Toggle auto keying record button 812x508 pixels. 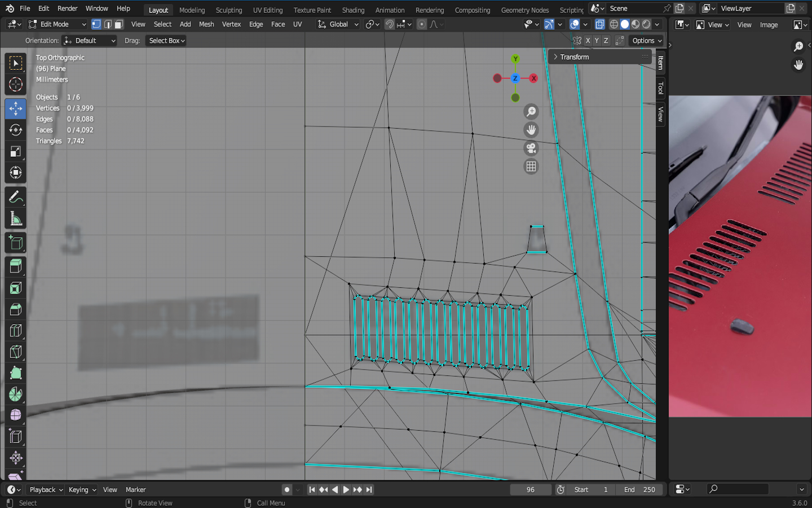coord(287,489)
